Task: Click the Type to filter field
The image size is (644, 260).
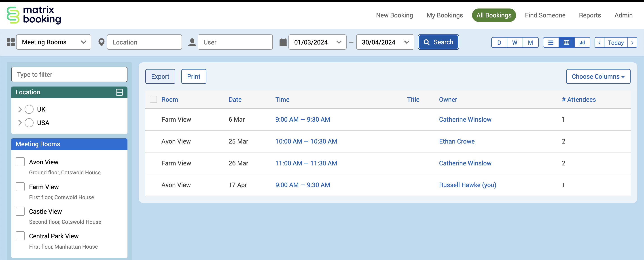Action: (69, 74)
